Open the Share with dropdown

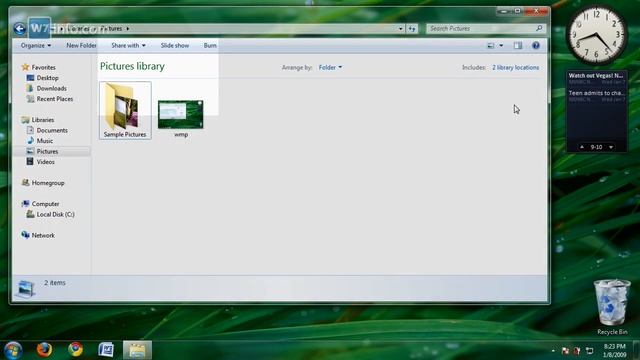tap(128, 45)
